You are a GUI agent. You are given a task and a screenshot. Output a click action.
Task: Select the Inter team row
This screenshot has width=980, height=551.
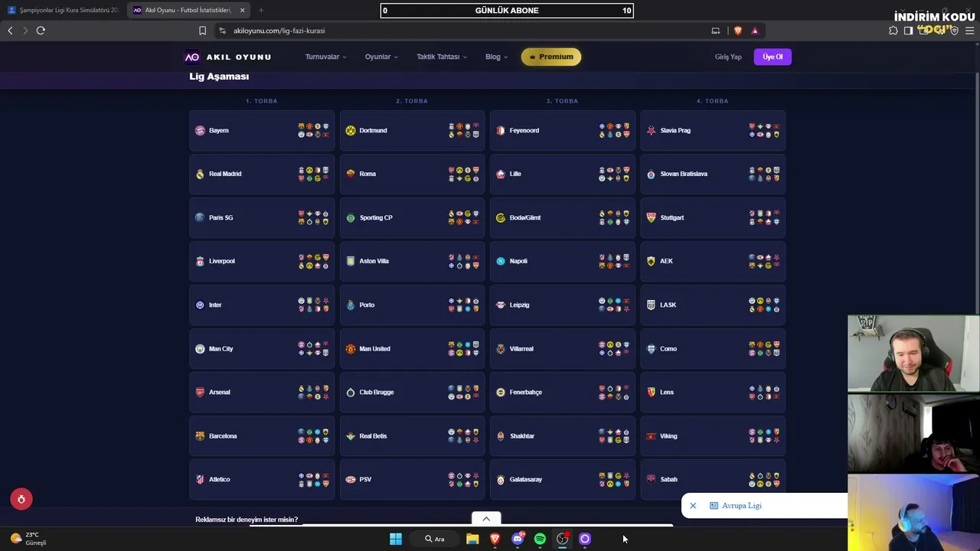262,305
